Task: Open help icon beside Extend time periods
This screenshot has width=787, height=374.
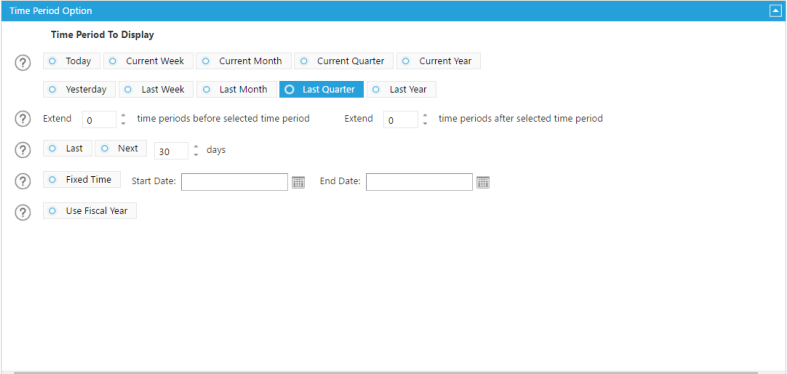Action: point(23,119)
